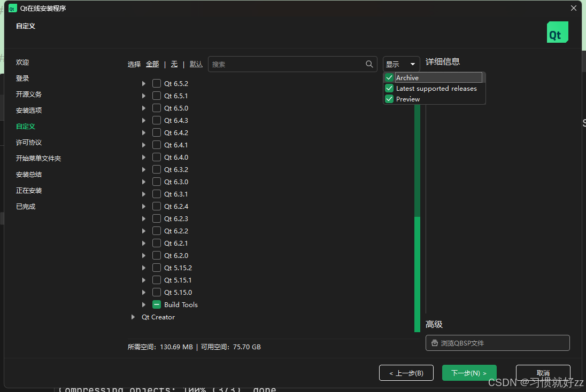The image size is (586, 392).
Task: Click the 取消 cancel button
Action: pyautogui.click(x=543, y=373)
